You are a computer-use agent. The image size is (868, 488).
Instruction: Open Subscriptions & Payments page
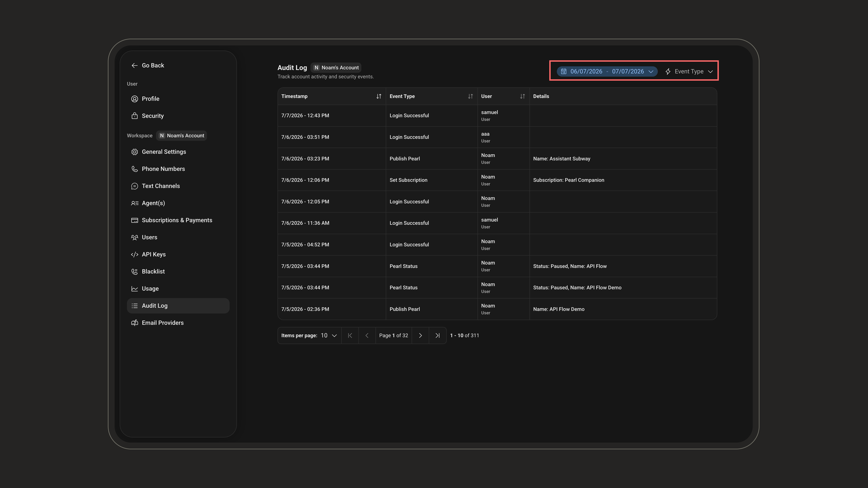coord(178,220)
